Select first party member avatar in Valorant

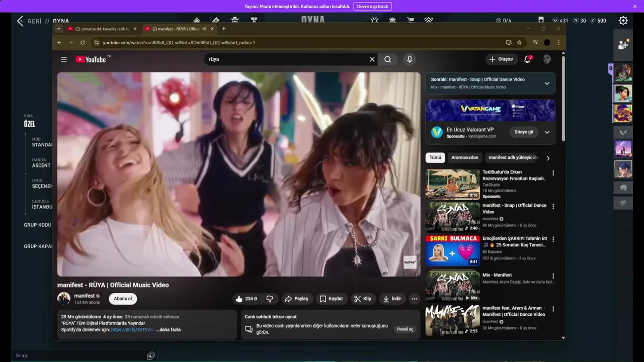623,73
